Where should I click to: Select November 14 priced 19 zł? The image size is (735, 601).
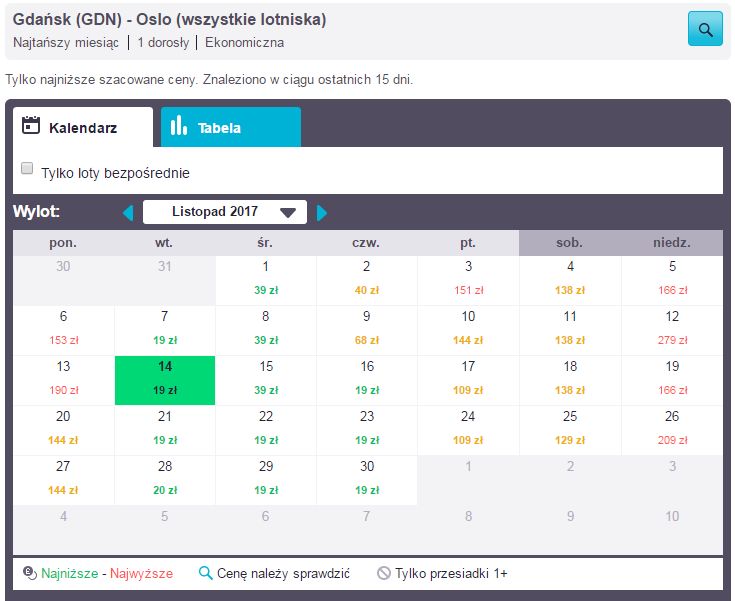pyautogui.click(x=165, y=380)
